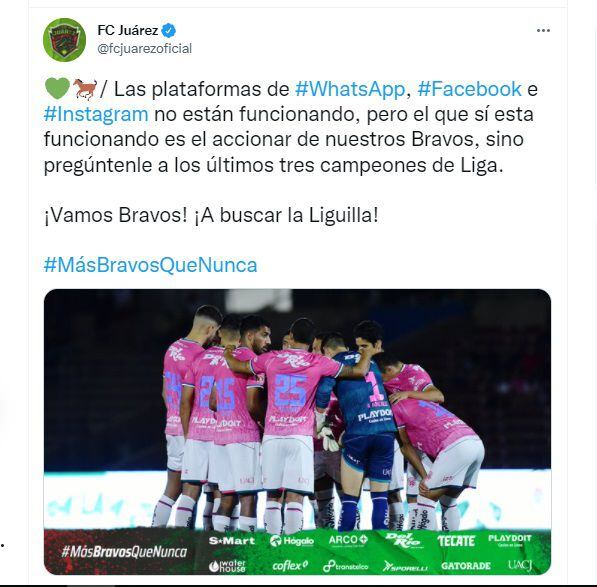This screenshot has width=597, height=587.
Task: Open the #Facebook hashtag
Action: tap(469, 89)
